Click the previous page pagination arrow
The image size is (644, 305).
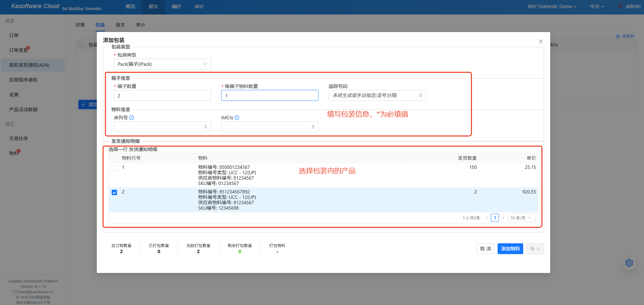coord(486,217)
